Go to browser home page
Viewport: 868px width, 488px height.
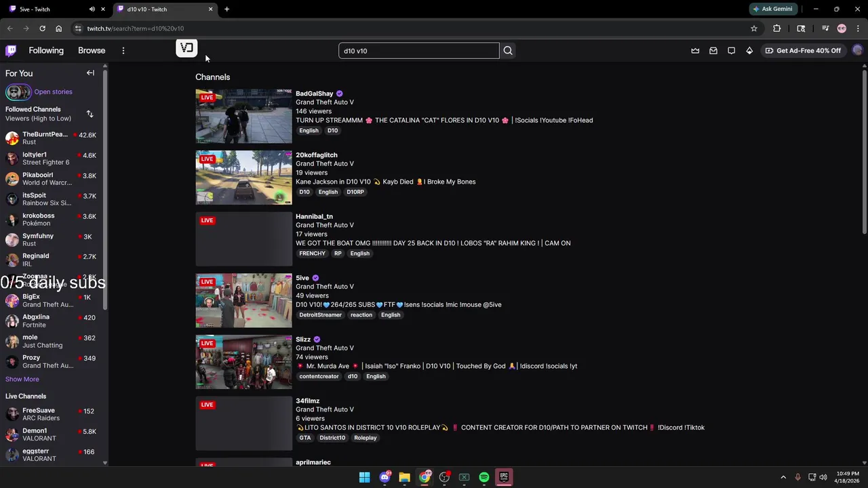click(x=58, y=28)
